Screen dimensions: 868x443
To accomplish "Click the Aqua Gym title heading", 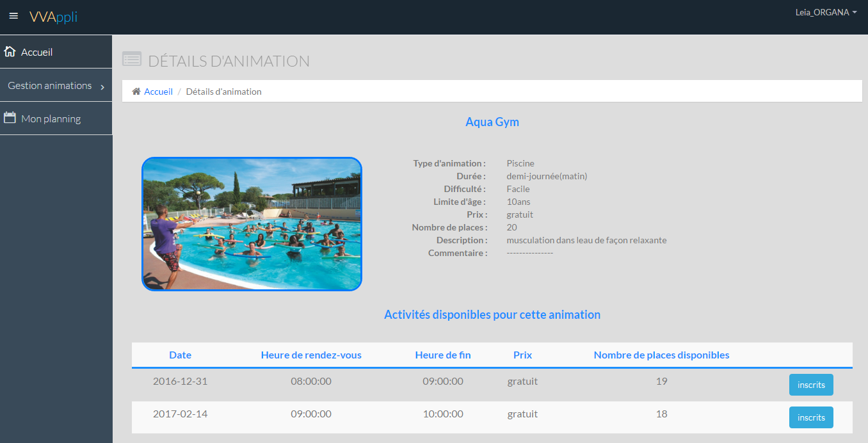I will click(492, 122).
